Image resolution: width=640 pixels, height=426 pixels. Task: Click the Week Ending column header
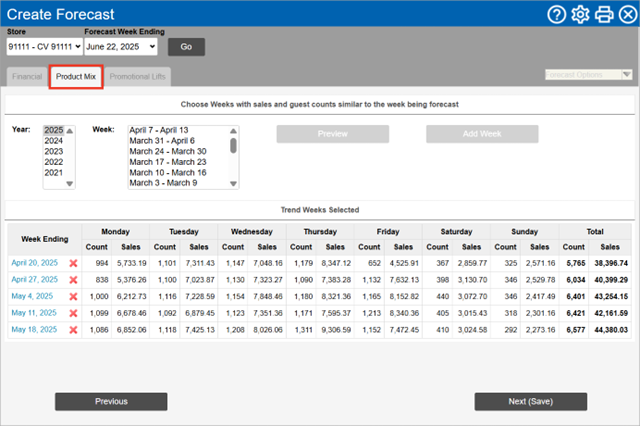coord(45,239)
